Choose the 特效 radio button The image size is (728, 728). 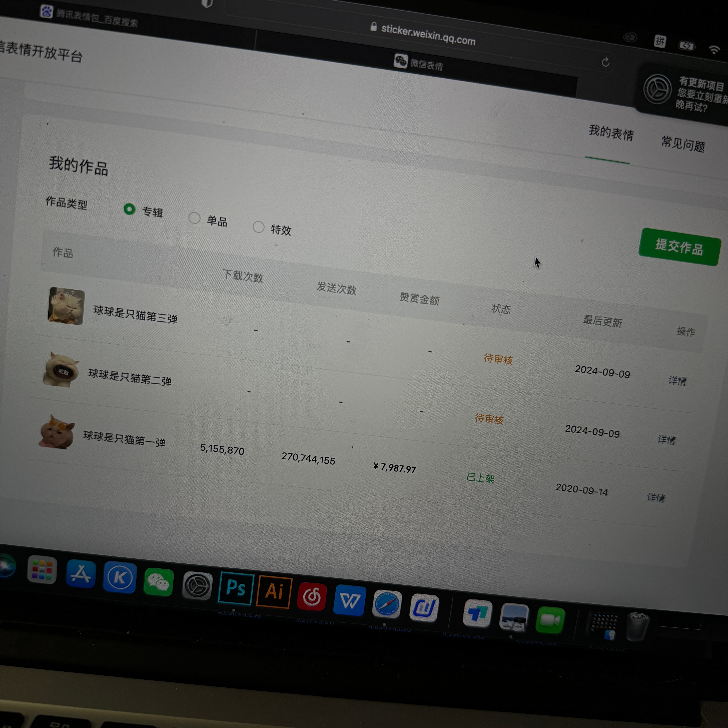[258, 227]
